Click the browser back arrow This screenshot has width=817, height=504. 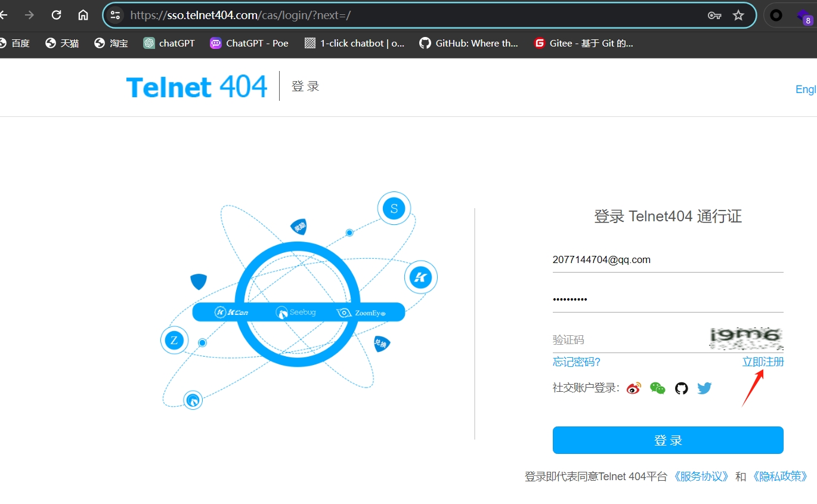4,15
